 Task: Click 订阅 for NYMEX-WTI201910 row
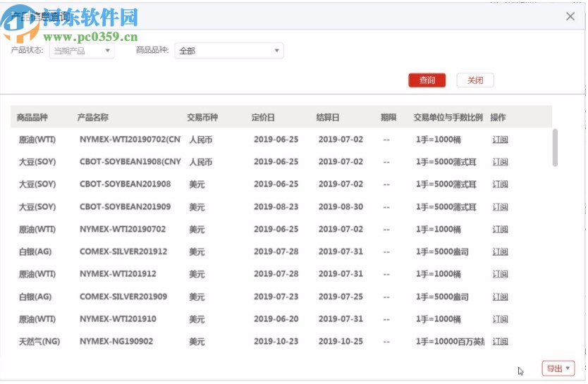tap(500, 319)
